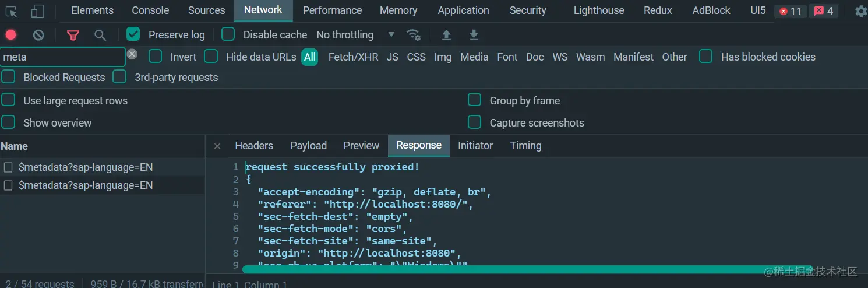This screenshot has height=288, width=868.
Task: Click the import HAR upload icon
Action: click(x=446, y=35)
